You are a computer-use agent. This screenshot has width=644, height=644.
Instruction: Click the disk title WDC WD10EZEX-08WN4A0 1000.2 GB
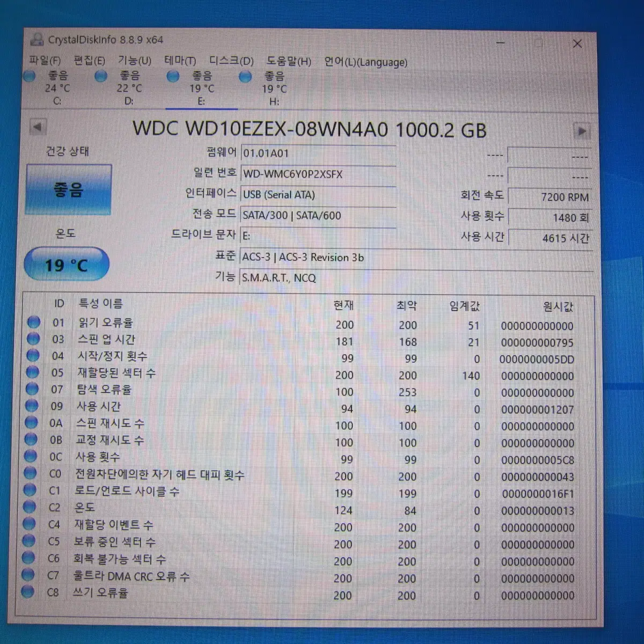click(x=310, y=129)
